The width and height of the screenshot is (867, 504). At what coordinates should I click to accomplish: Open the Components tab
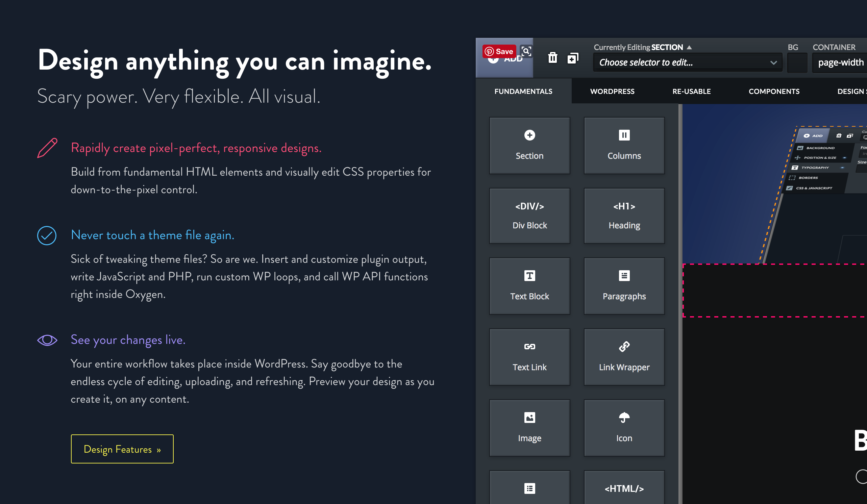[x=774, y=92]
